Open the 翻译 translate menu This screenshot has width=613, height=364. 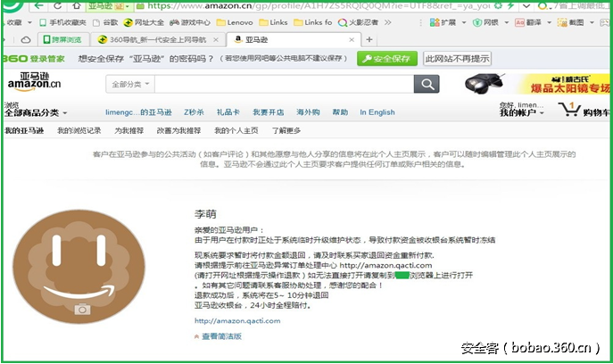534,22
